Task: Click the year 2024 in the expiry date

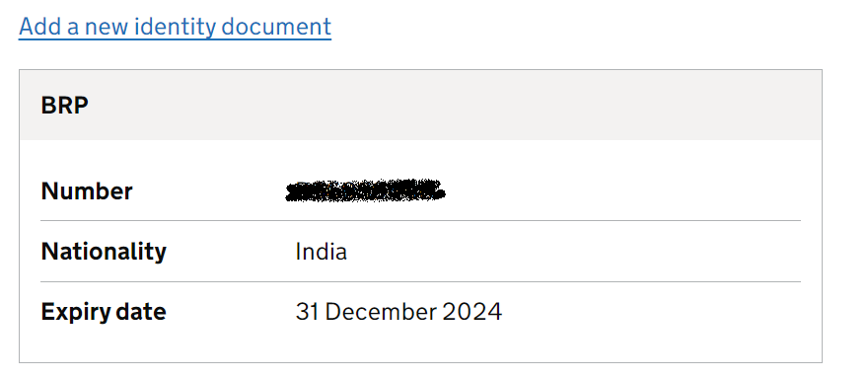Action: point(472,312)
